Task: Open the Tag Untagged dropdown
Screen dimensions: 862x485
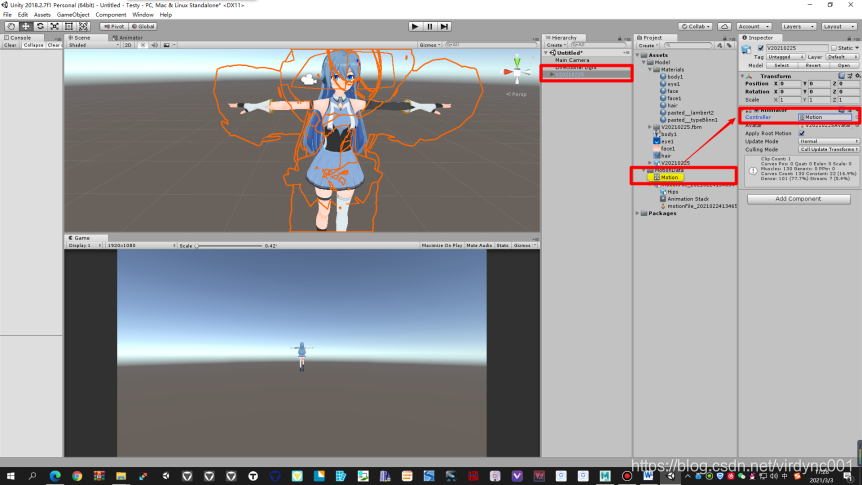Action: tap(786, 57)
